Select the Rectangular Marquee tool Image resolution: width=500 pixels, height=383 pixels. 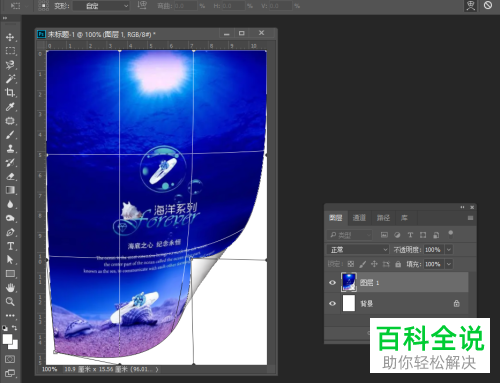(x=10, y=51)
